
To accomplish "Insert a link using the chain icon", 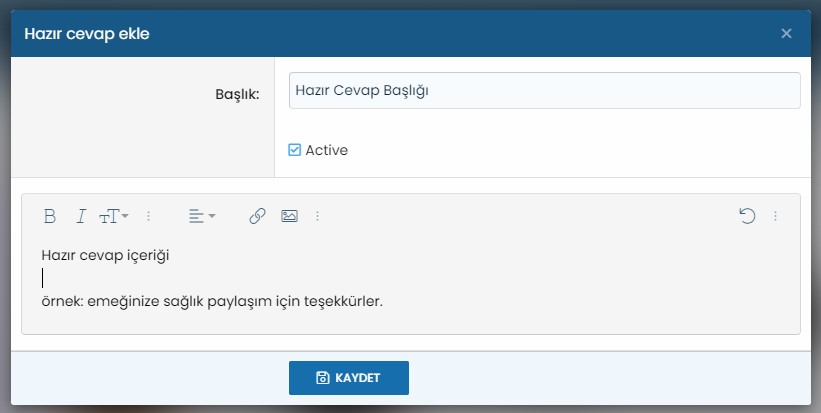I will coord(257,216).
